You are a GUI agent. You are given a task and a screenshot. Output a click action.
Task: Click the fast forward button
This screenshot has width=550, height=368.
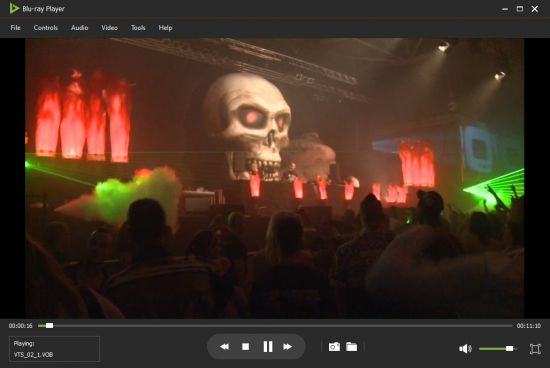pos(288,347)
